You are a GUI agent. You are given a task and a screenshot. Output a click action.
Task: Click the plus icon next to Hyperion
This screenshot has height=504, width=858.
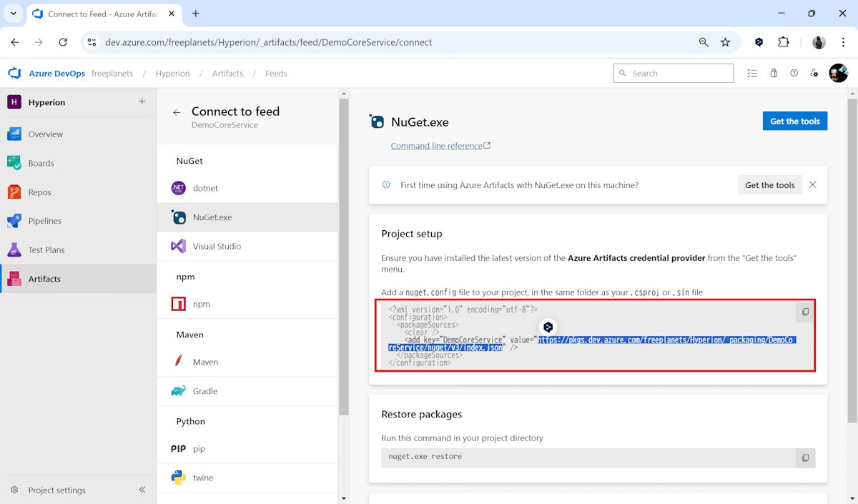(142, 102)
